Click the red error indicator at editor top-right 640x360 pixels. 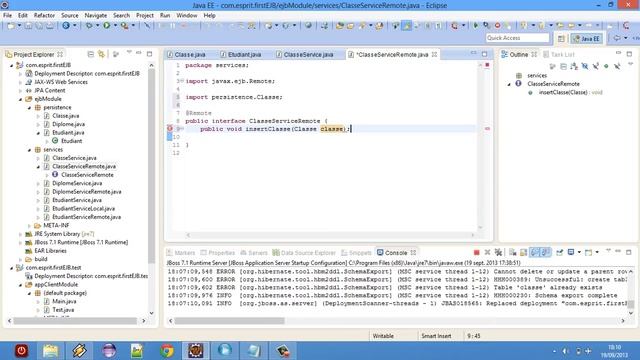(487, 65)
